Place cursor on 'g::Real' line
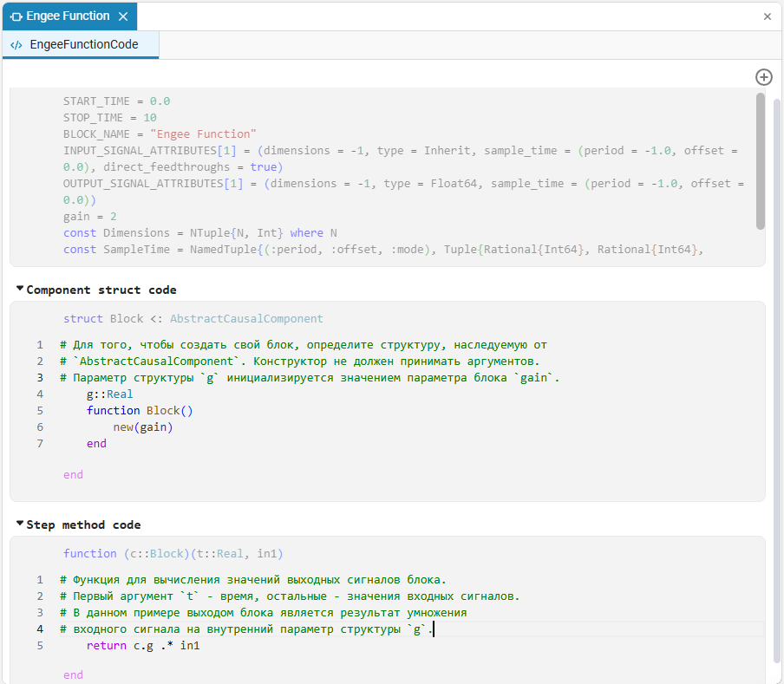The height and width of the screenshot is (684, 784). [109, 394]
